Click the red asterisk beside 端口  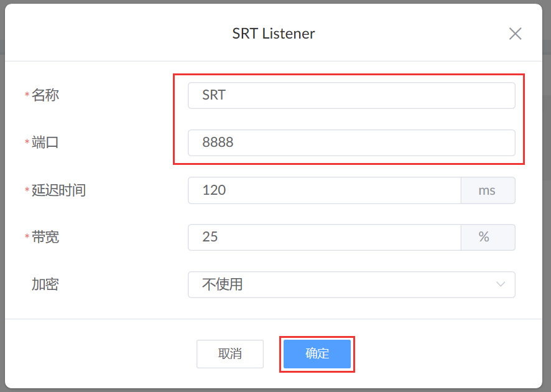tap(27, 143)
